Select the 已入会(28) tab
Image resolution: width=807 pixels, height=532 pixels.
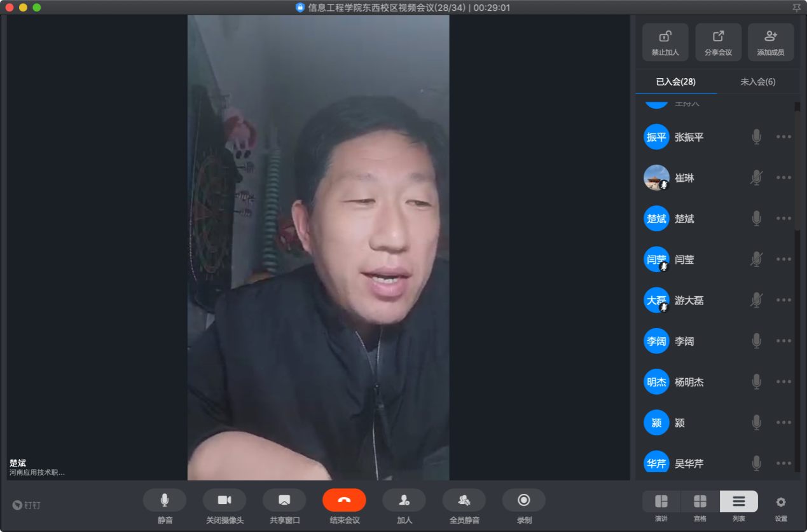coord(675,82)
